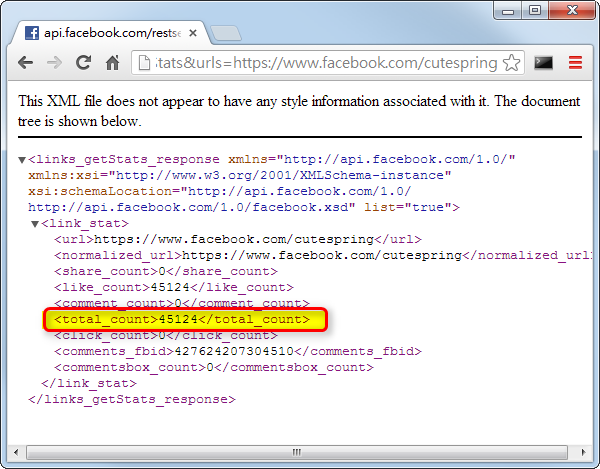Click the normalized_url element line
Image resolution: width=600 pixels, height=469 pixels.
[323, 256]
